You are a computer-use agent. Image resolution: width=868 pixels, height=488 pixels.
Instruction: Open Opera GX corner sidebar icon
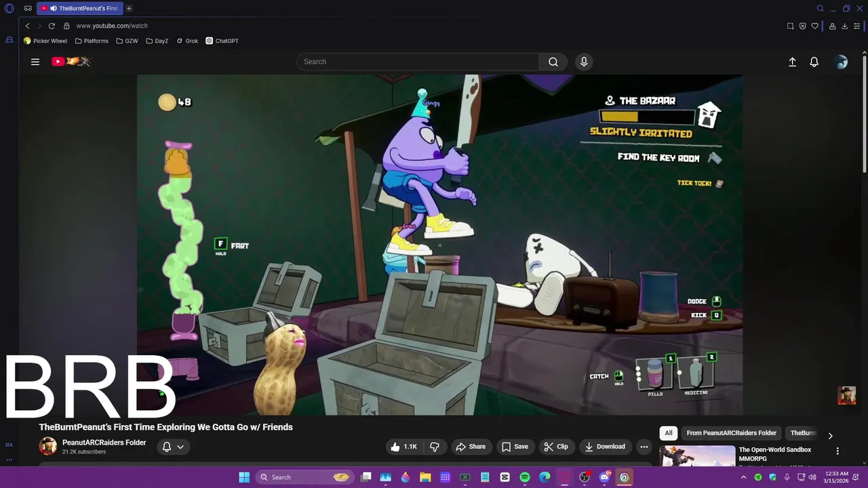(x=9, y=445)
